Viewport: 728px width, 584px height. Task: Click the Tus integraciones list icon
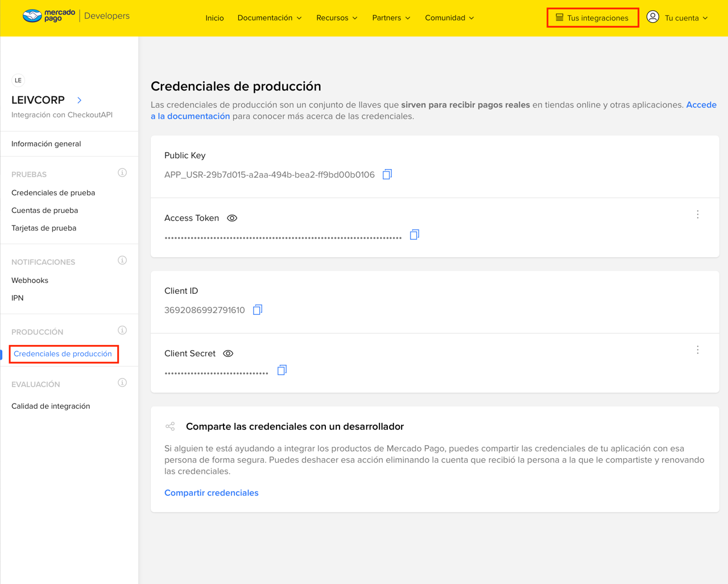click(x=560, y=18)
